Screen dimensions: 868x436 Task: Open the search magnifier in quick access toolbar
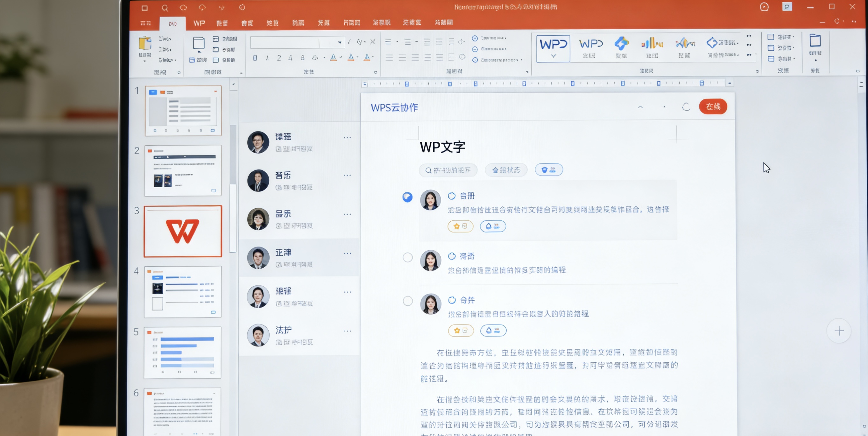tap(165, 8)
